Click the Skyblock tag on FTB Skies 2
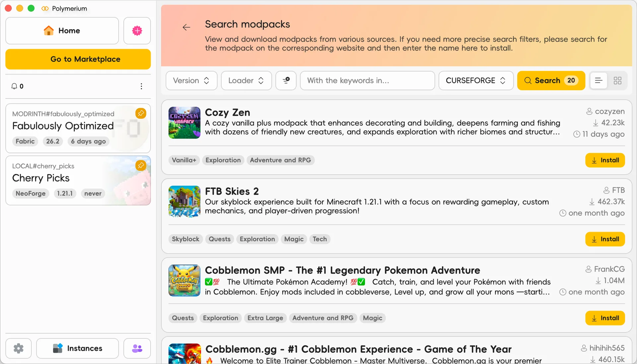Screen dimensions: 637x364 point(185,239)
